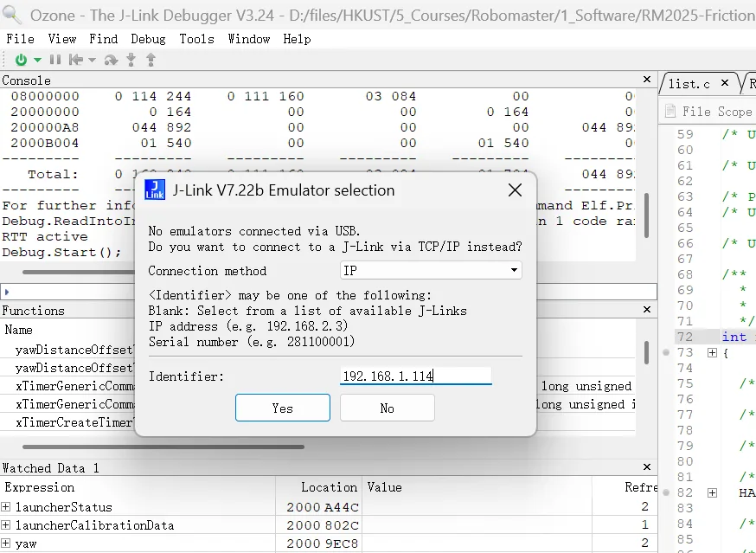Expand the launcherCalibrationData watch expression

[x=6, y=524]
